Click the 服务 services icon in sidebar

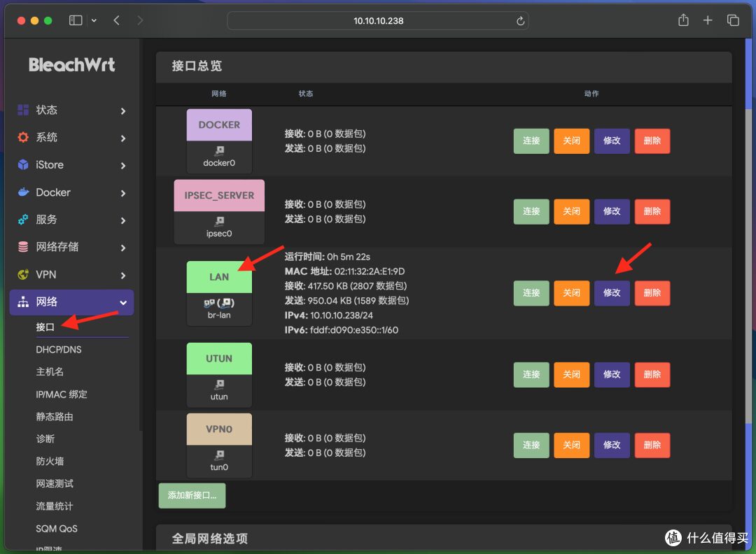tap(21, 220)
